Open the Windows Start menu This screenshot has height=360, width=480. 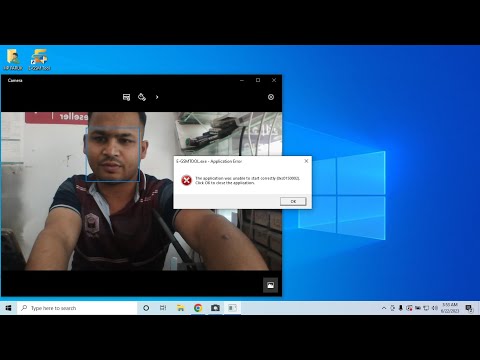pyautogui.click(x=8, y=308)
